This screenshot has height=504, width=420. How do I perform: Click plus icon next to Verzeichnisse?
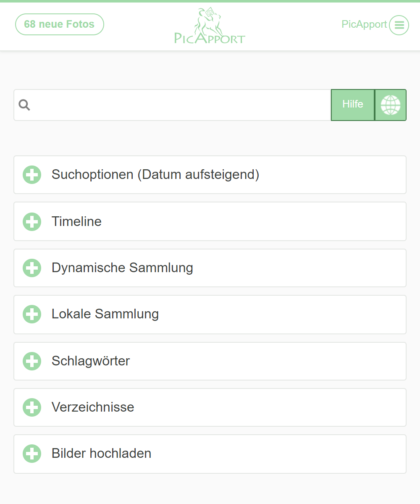[x=32, y=407]
